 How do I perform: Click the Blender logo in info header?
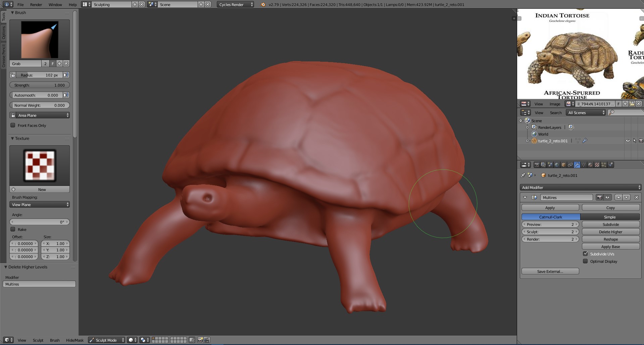263,4
